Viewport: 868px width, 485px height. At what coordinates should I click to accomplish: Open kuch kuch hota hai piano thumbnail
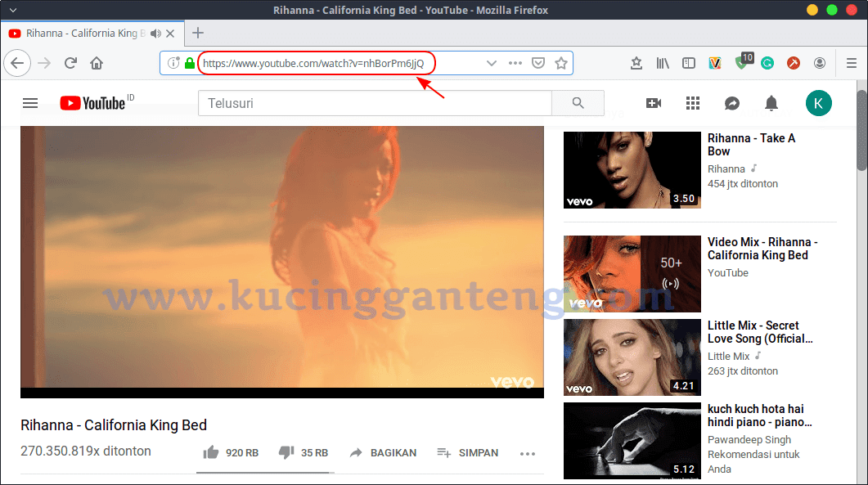[632, 441]
